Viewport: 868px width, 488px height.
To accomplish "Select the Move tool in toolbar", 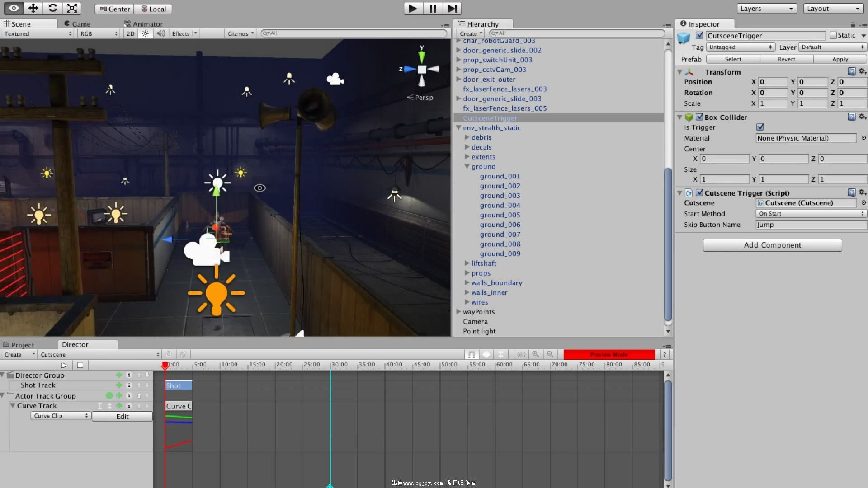I will click(x=33, y=8).
